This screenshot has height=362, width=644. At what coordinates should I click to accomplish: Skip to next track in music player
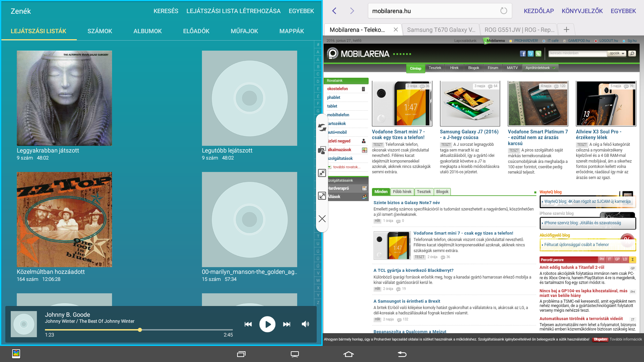[x=286, y=324]
